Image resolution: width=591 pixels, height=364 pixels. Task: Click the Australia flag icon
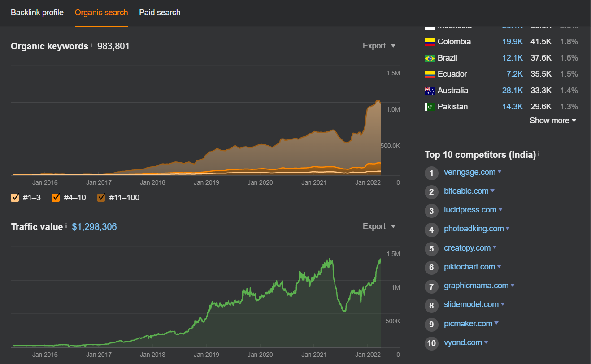point(430,91)
